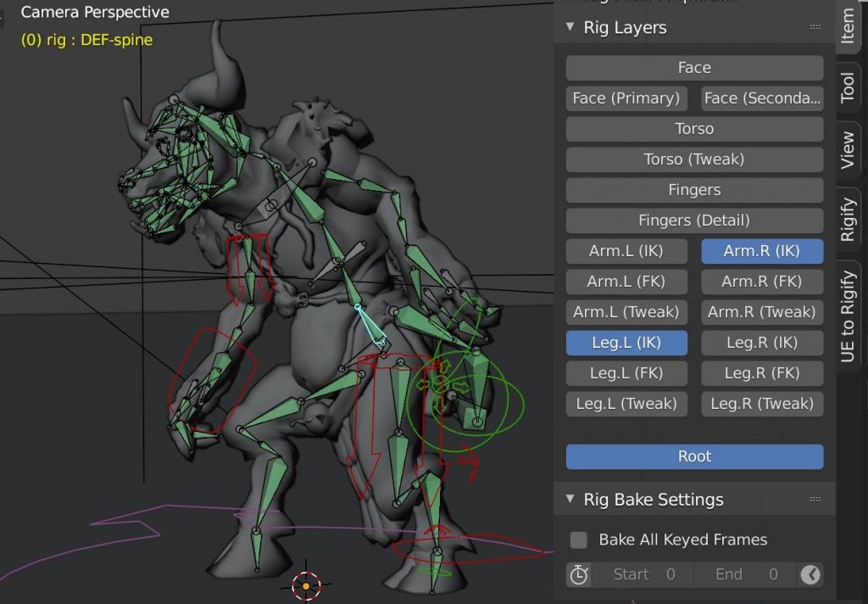Open the Rigify sidebar tab
Screen dimensions: 868x604
848,220
